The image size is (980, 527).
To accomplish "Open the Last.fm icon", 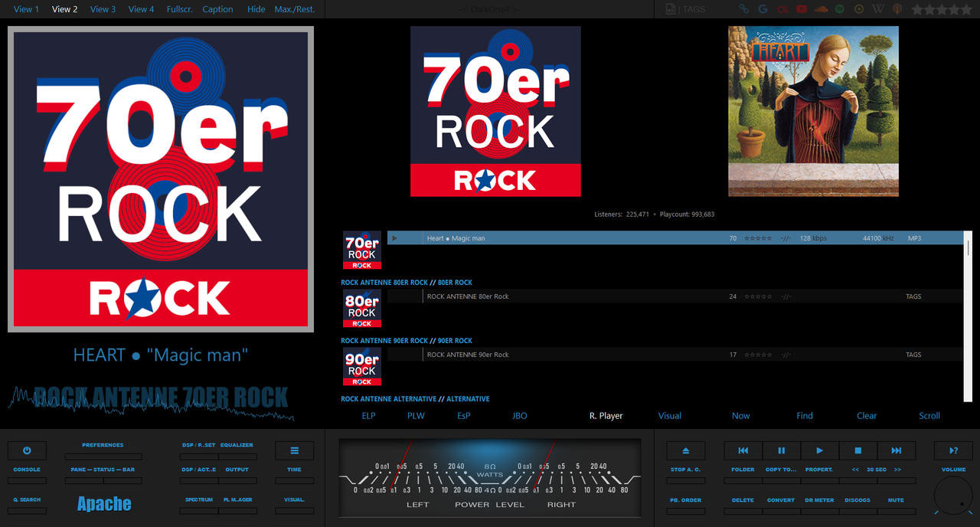I will pyautogui.click(x=782, y=9).
